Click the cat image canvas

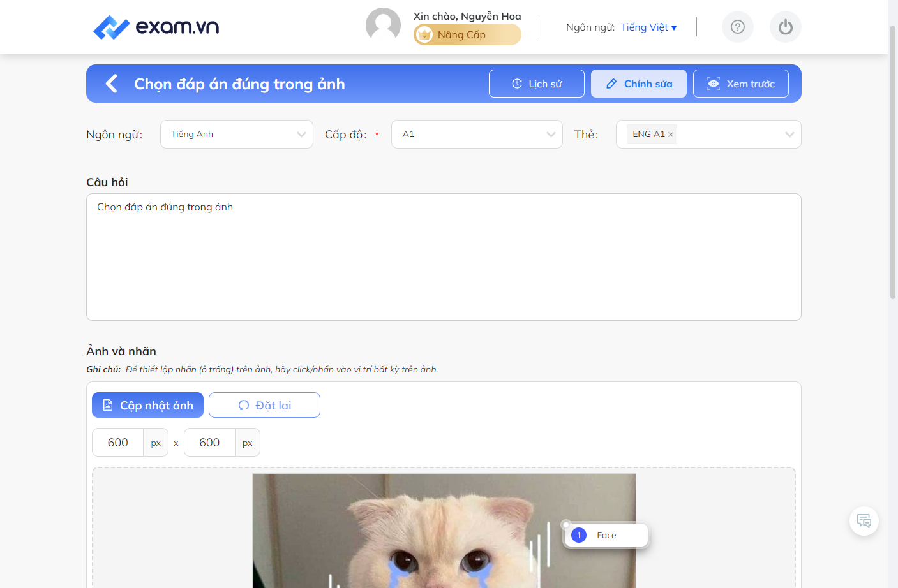click(x=444, y=531)
